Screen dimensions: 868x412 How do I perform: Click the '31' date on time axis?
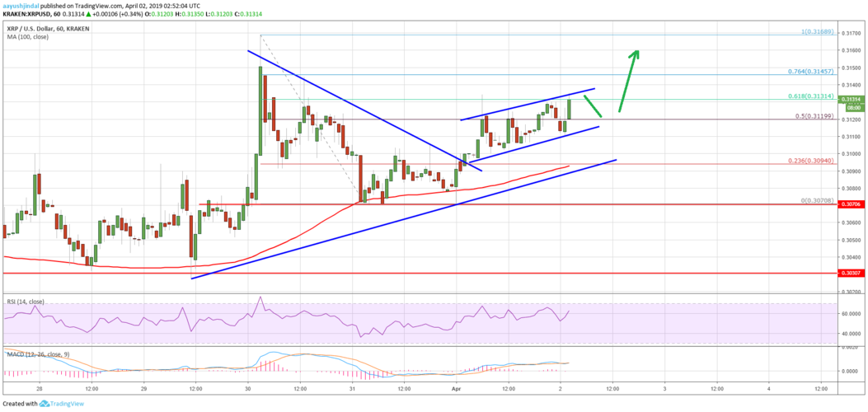tap(352, 389)
